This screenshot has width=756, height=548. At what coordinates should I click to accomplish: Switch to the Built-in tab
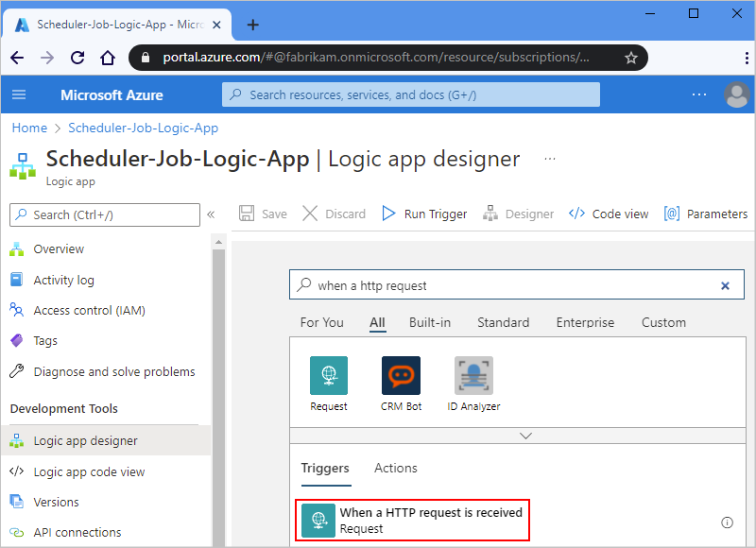[x=430, y=322]
